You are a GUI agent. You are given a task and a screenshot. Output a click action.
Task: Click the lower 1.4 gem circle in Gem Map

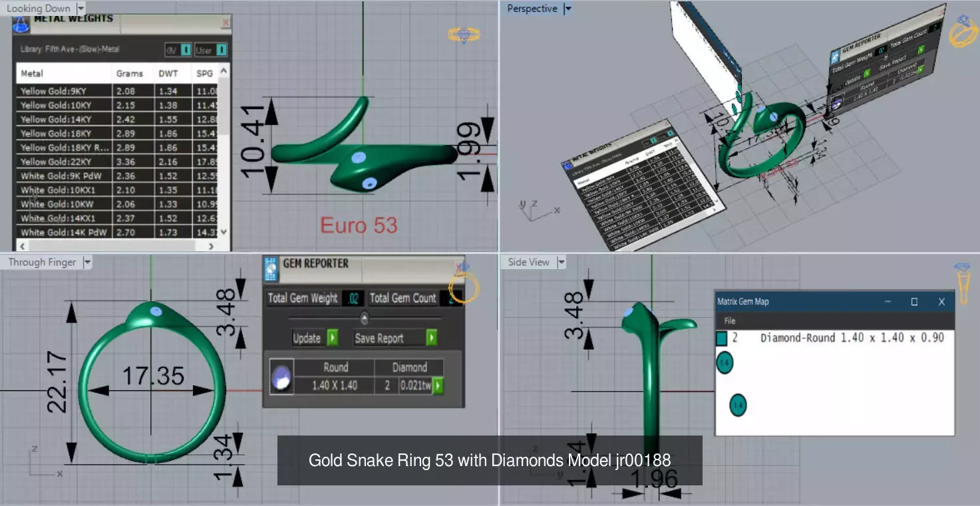[738, 405]
